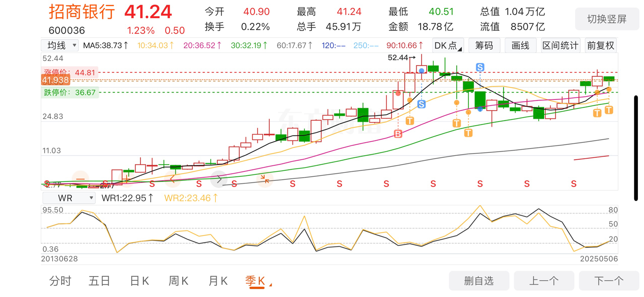Select the 季K period tab
644x297 pixels.
[x=256, y=281]
